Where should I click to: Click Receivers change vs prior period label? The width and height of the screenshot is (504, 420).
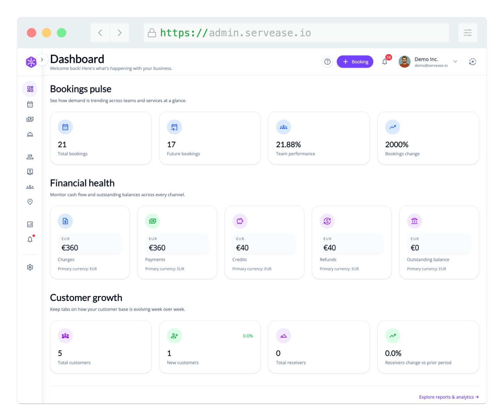tap(418, 363)
